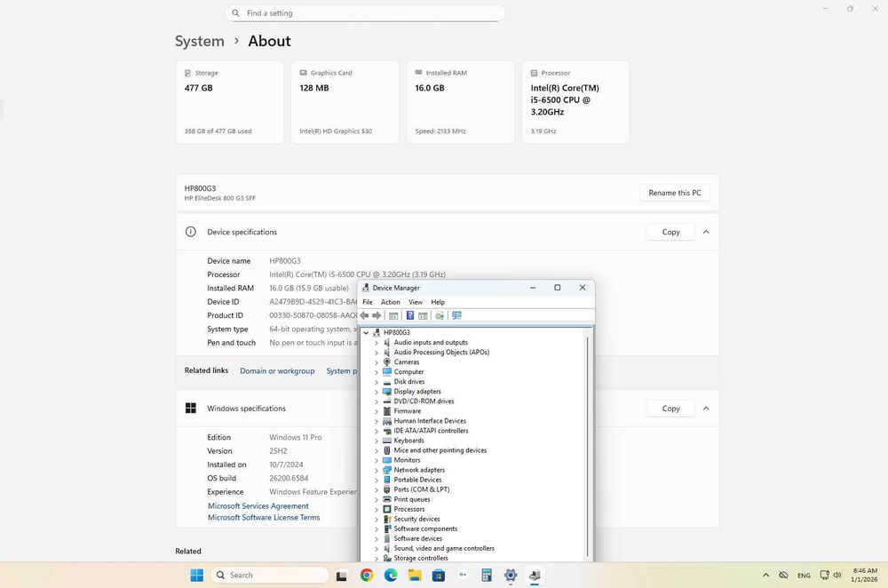Click Installed RAM card showing 16.0 GB
This screenshot has width=888, height=588.
tap(460, 102)
